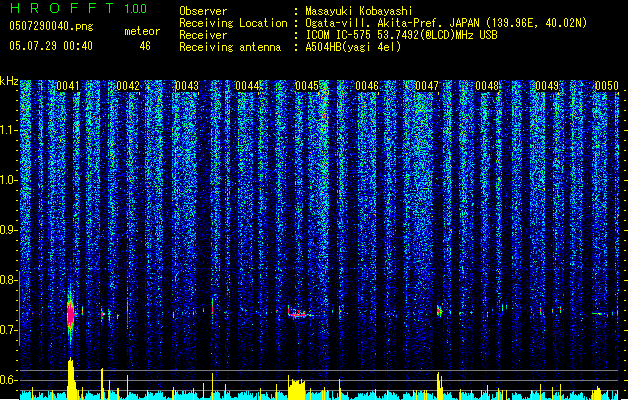The image size is (629, 400).
Task: Click the 0041 time marker
Action: 68,86
